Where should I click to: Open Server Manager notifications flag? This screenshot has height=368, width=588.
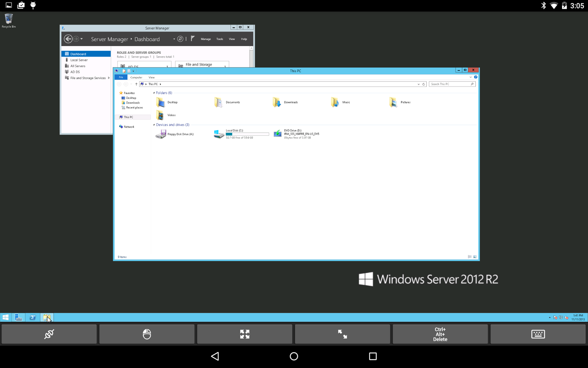point(193,39)
